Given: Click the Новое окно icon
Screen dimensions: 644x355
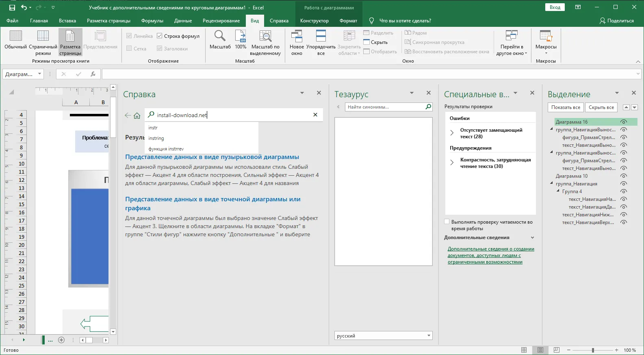Looking at the screenshot, I should [x=297, y=37].
